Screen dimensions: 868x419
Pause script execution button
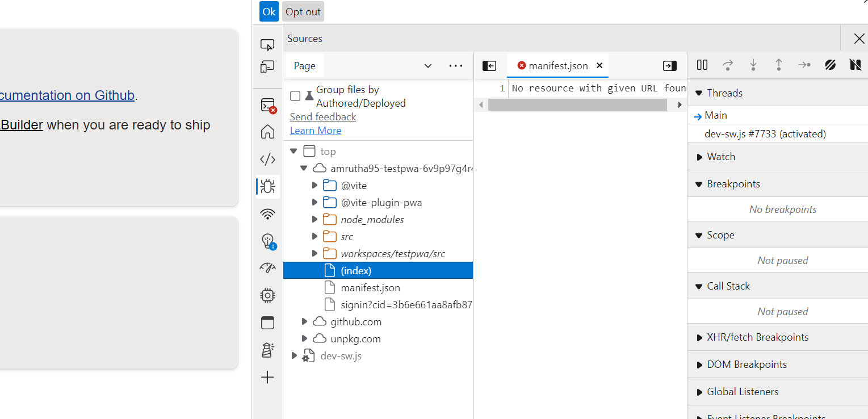coord(702,65)
